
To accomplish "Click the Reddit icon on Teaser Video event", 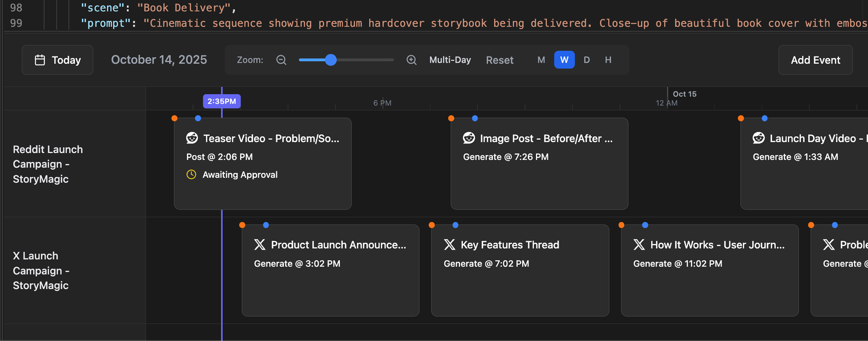I will pos(192,138).
